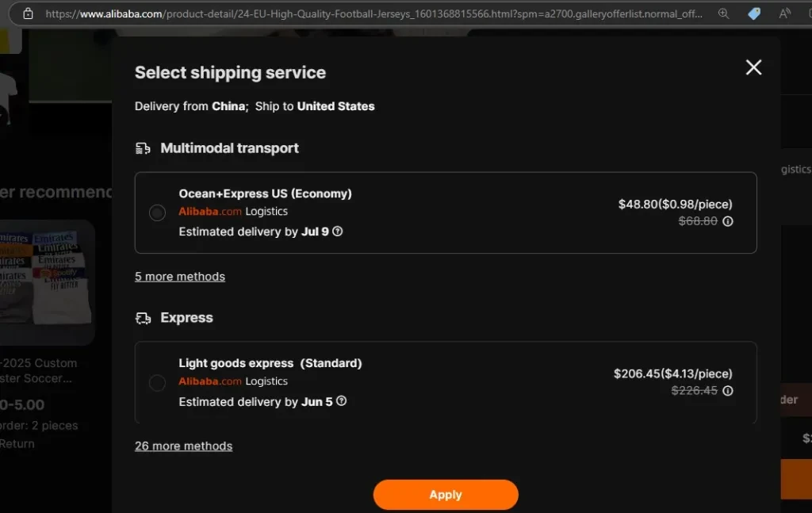
Task: Select Ocean+Express US (Economy) radio button
Action: point(158,212)
